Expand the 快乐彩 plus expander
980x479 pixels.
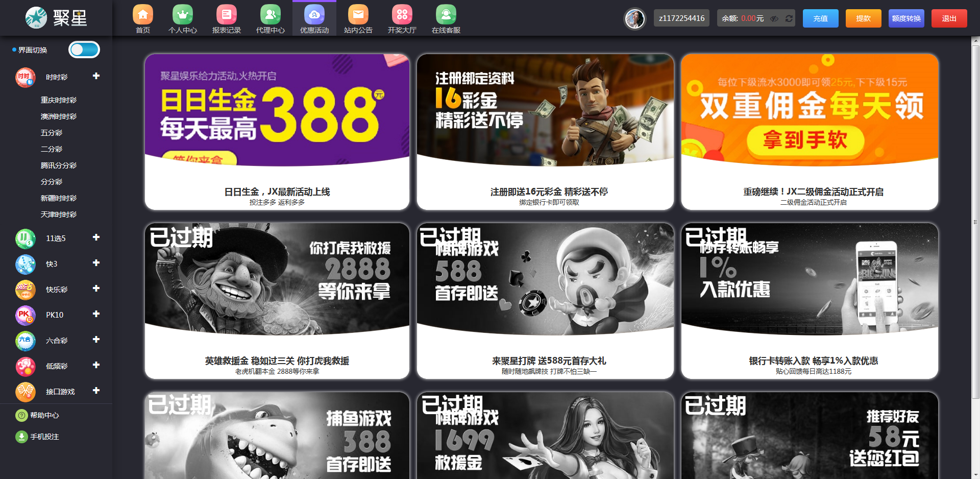tap(96, 289)
